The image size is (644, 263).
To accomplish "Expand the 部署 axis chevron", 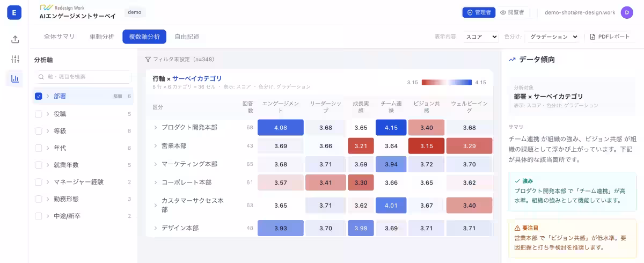I will tap(48, 96).
